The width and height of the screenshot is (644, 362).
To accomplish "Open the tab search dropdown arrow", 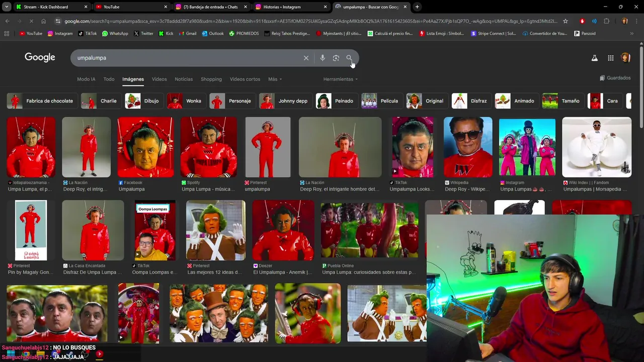I will click(x=7, y=7).
